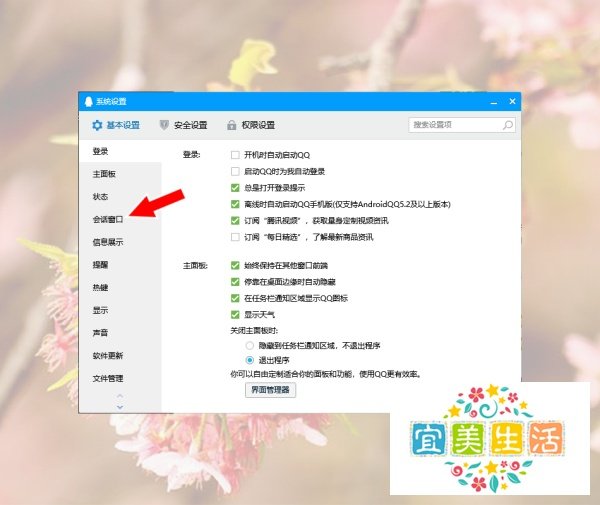Click the QQ penguin icon in title bar

point(88,101)
